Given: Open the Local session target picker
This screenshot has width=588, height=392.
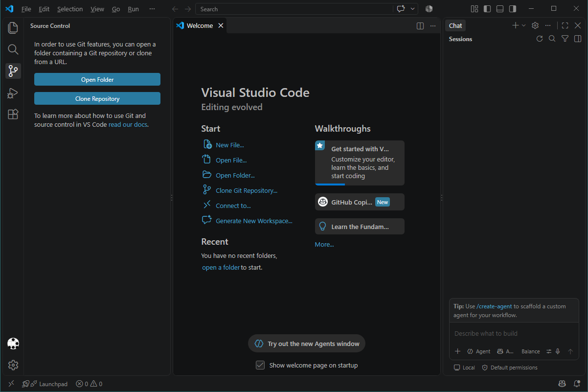Looking at the screenshot, I should (x=464, y=368).
